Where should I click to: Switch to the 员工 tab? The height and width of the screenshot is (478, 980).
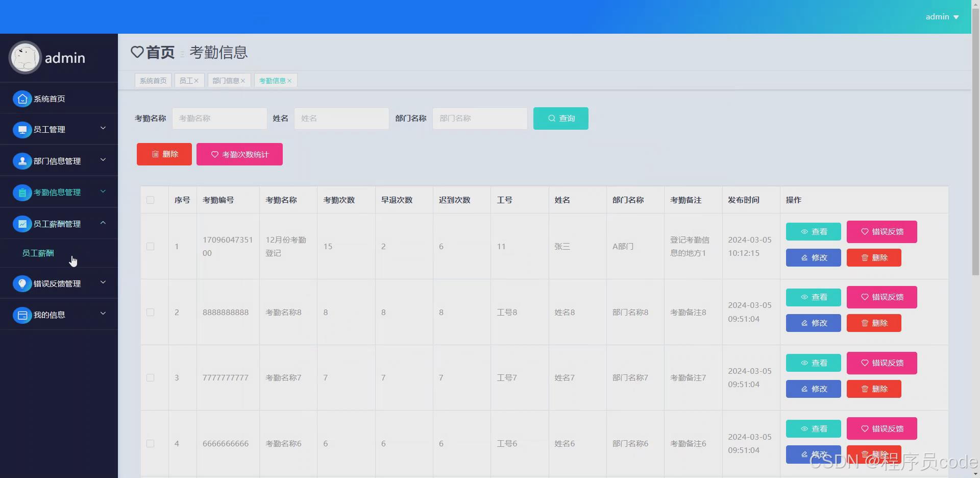186,80
